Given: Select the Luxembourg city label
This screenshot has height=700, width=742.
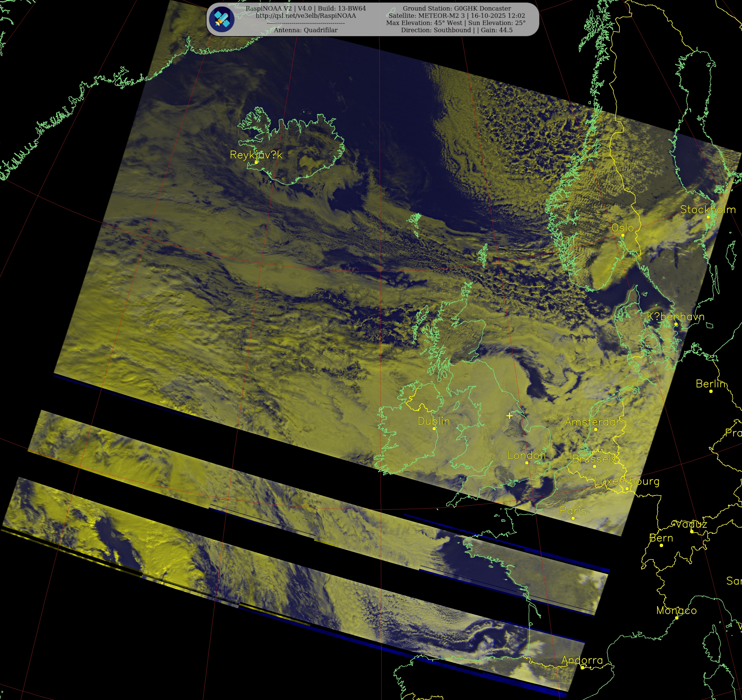Looking at the screenshot, I should click(627, 481).
